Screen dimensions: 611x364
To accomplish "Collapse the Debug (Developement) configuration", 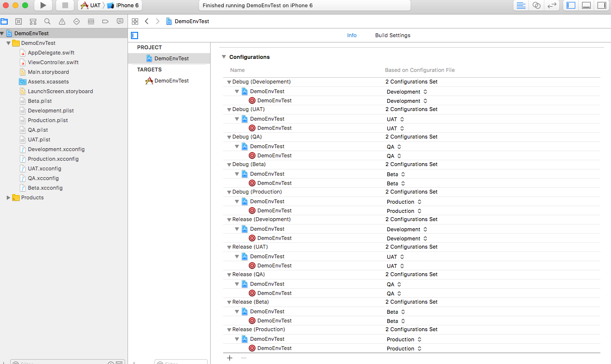I will pyautogui.click(x=229, y=82).
